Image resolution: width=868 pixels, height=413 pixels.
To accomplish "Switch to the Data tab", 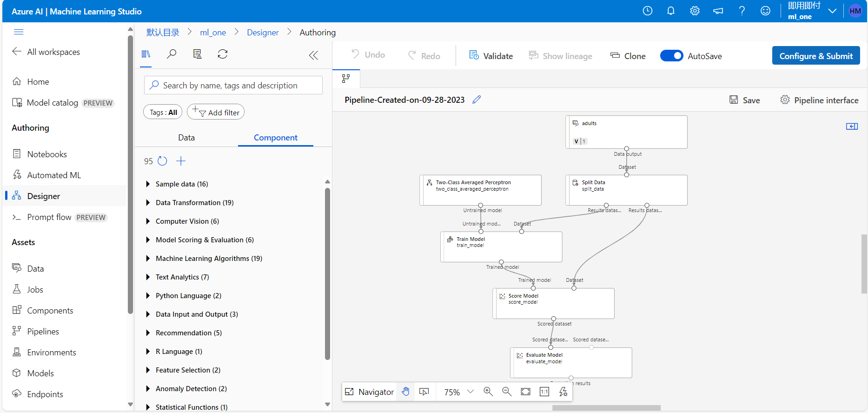I will [x=186, y=138].
